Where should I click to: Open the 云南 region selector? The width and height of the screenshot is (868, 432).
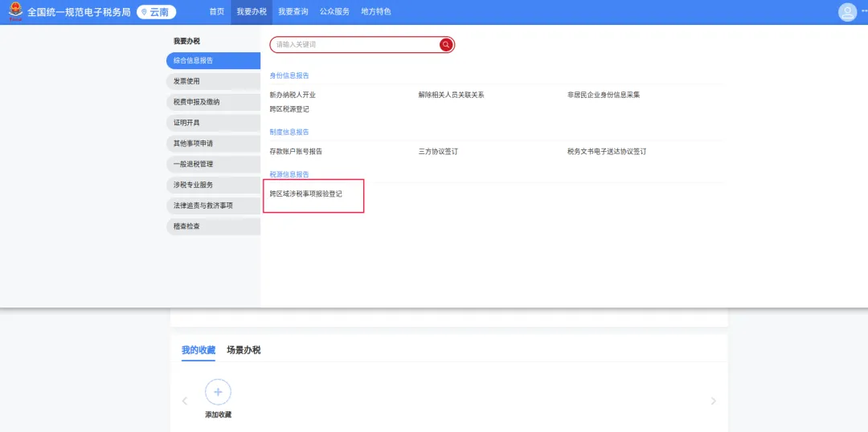tap(156, 12)
